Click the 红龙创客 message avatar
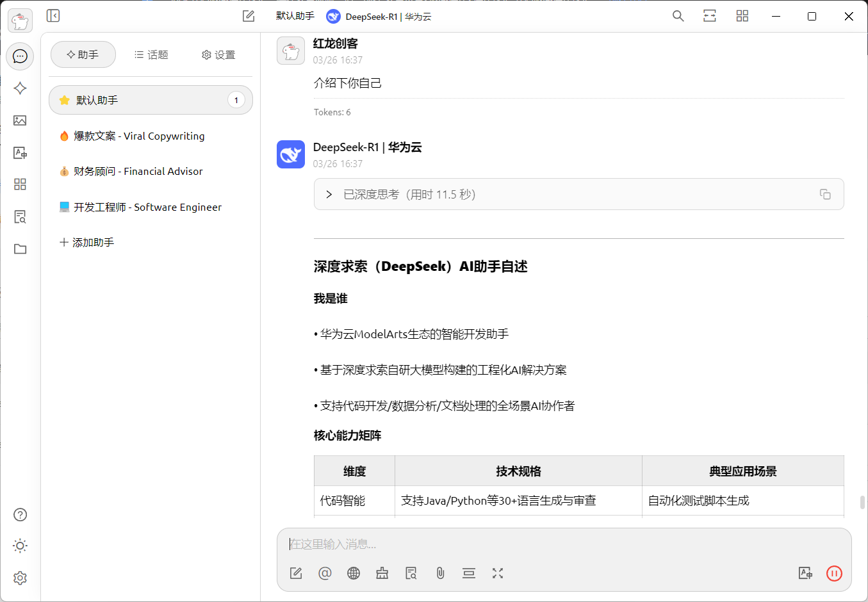Screen dimensions: 868x602 tap(291, 51)
